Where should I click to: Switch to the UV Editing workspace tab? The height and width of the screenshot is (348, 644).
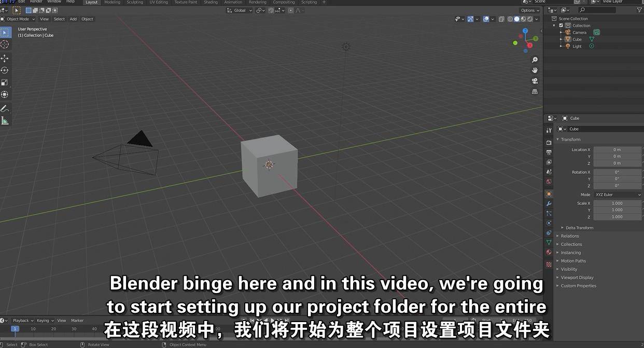pos(159,2)
